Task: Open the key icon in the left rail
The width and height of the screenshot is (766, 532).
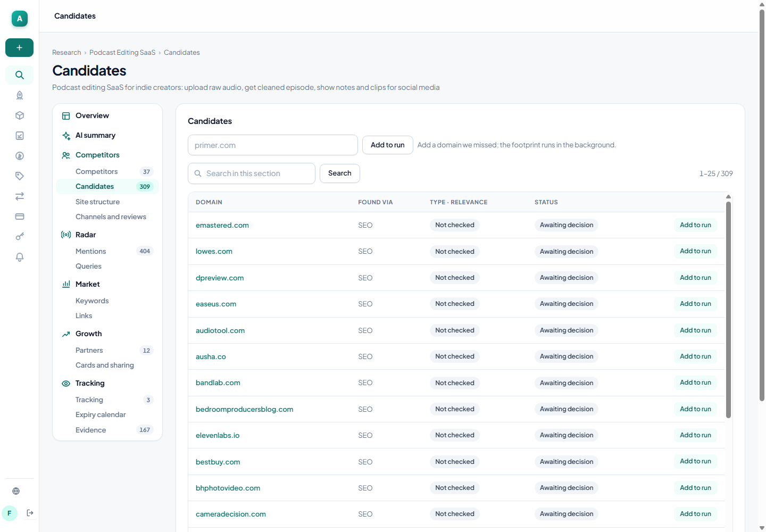Action: click(20, 237)
